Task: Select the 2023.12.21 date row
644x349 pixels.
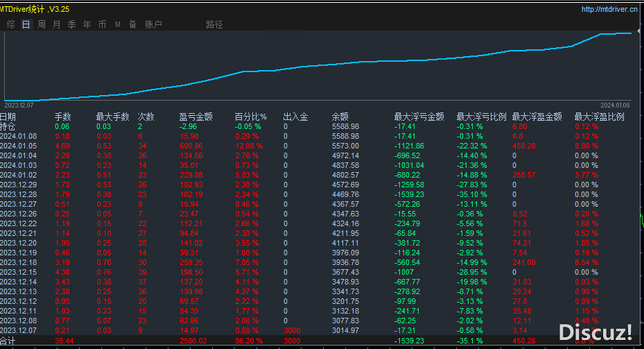Action: tap(19, 234)
